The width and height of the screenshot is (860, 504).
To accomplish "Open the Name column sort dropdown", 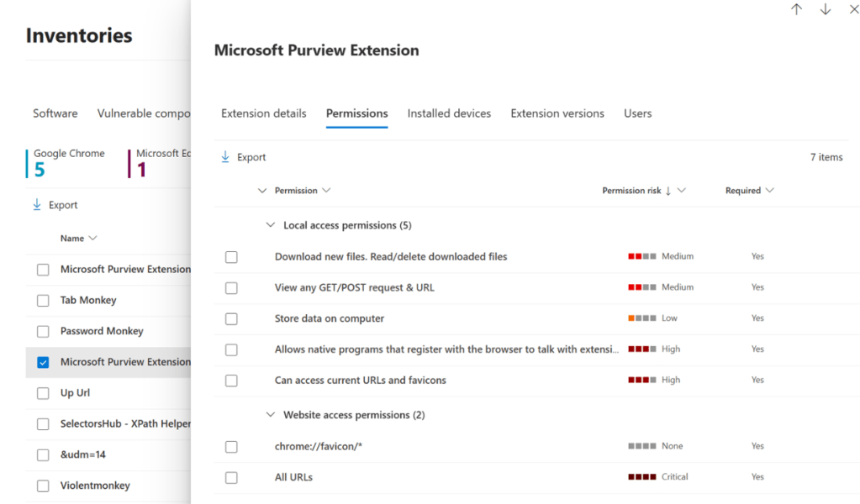I will 92,239.
